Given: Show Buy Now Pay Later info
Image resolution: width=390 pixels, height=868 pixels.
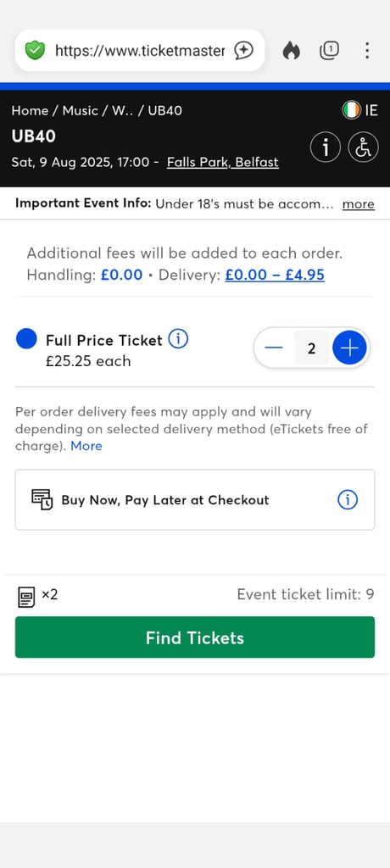Looking at the screenshot, I should pos(348,500).
